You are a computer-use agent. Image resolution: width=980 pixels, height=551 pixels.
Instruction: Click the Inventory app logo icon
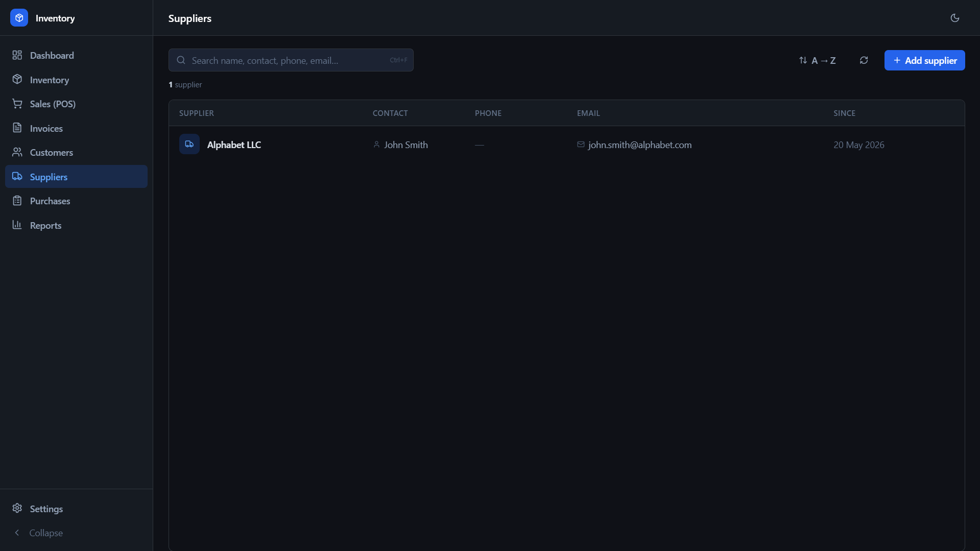pyautogui.click(x=19, y=18)
